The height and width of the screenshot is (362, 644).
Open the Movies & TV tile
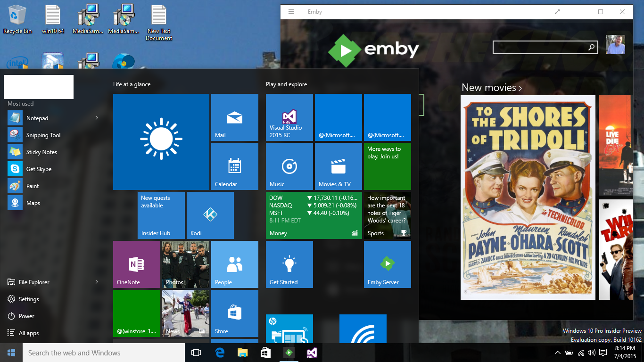pos(339,166)
